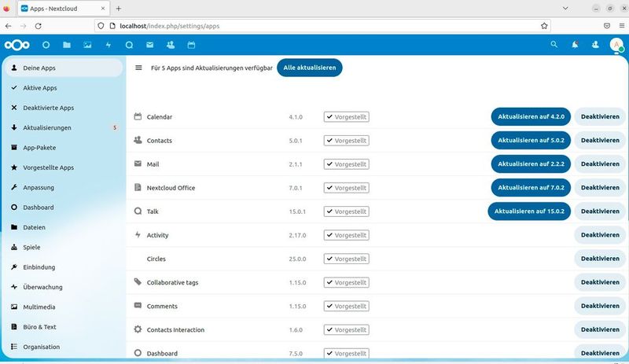Open Talk app from top bar
629x364 pixels.
[129, 45]
